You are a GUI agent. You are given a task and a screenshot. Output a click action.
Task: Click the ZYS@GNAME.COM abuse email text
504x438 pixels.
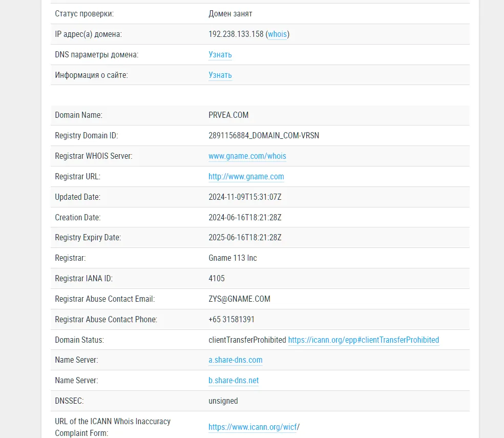(240, 299)
